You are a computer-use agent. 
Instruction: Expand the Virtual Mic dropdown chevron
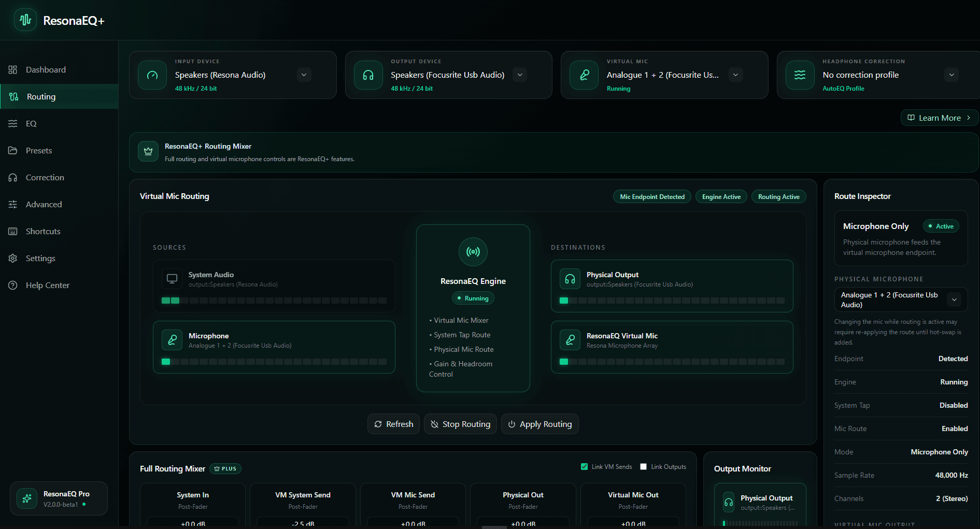735,75
